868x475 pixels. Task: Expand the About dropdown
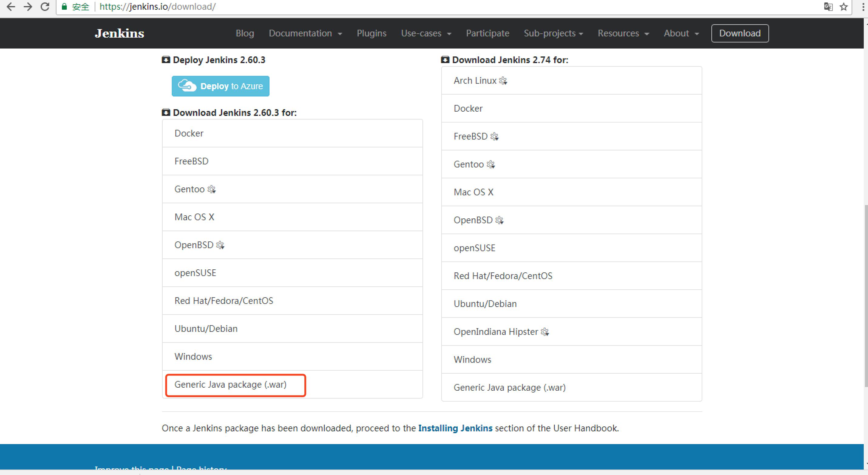681,33
